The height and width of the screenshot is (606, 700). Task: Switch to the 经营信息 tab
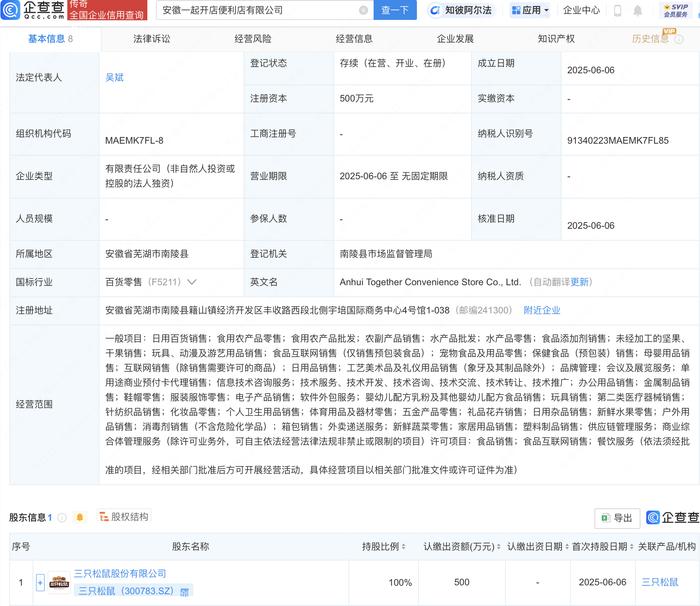(354, 39)
